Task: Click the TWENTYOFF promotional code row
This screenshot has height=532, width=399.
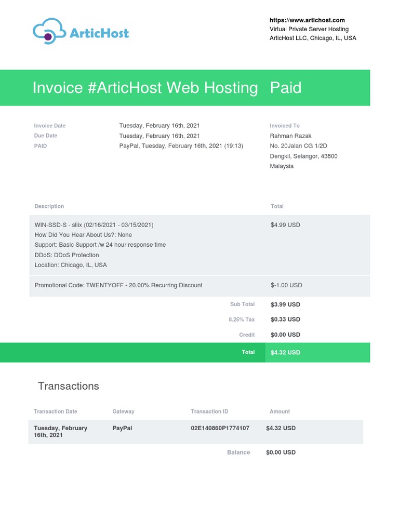Action: (x=118, y=285)
